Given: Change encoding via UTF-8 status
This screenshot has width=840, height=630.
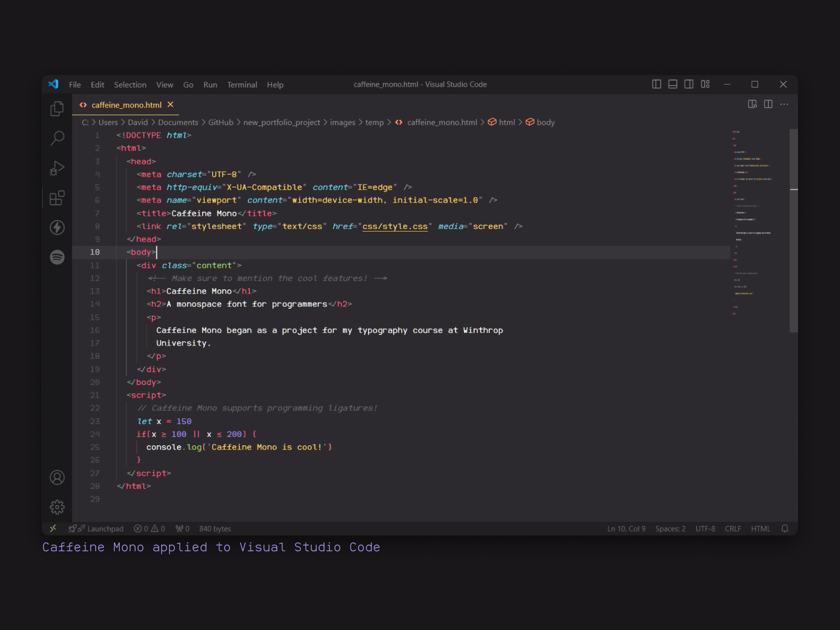Looking at the screenshot, I should coord(705,529).
